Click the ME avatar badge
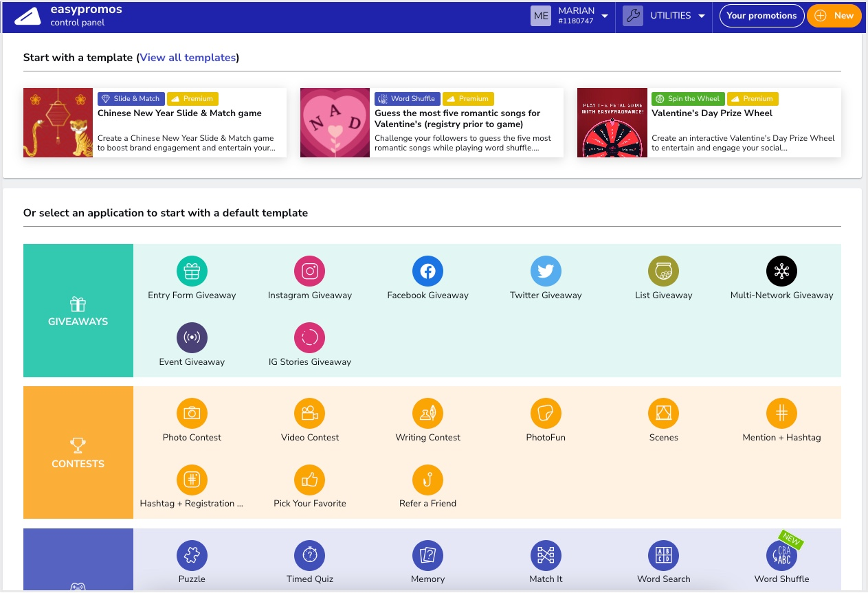 541,16
